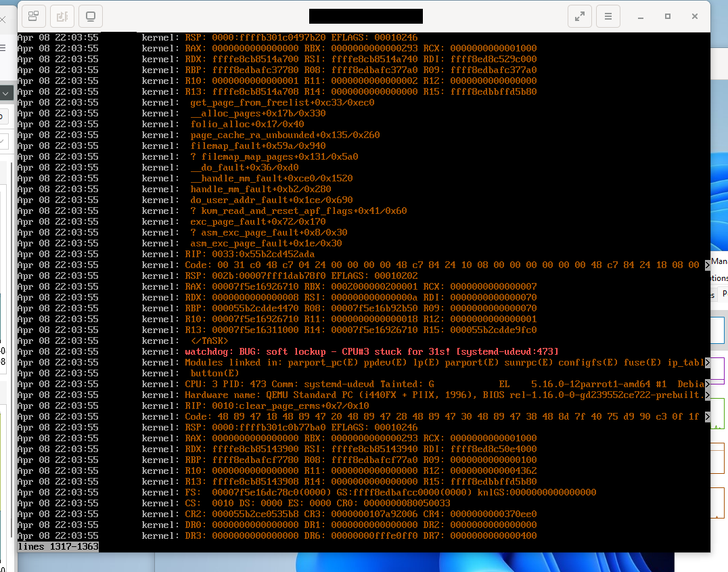The width and height of the screenshot is (728, 572).
Task: Open the left sidebar hamburger menu
Action: 3,48
